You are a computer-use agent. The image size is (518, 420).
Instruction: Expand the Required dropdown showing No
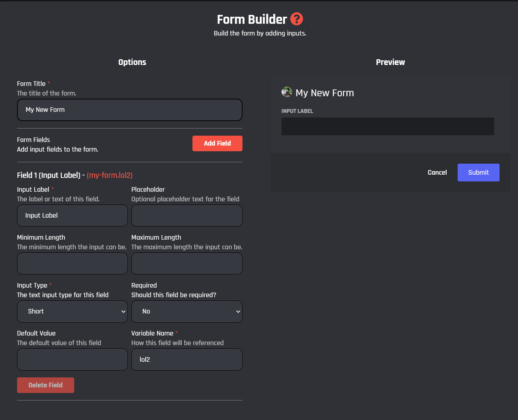click(x=187, y=311)
